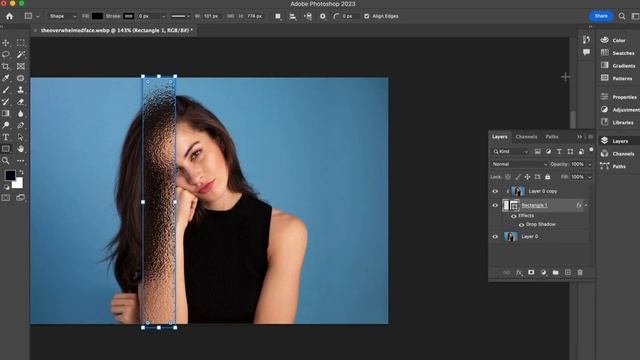Image resolution: width=640 pixels, height=360 pixels.
Task: Delete layer with trash icon
Action: tap(580, 272)
